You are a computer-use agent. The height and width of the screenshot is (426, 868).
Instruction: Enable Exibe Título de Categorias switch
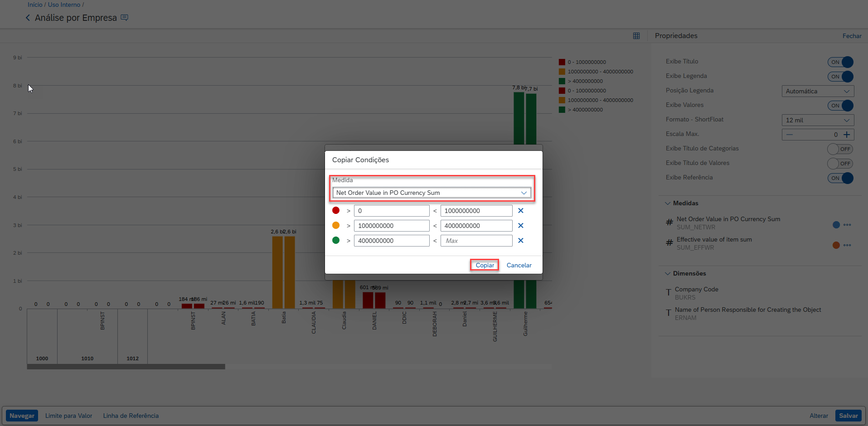click(x=840, y=149)
